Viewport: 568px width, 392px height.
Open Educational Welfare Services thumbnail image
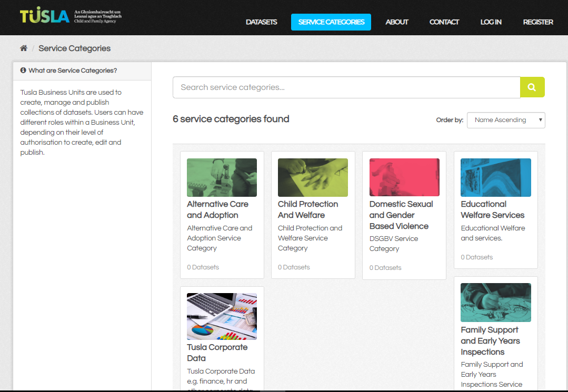click(495, 177)
